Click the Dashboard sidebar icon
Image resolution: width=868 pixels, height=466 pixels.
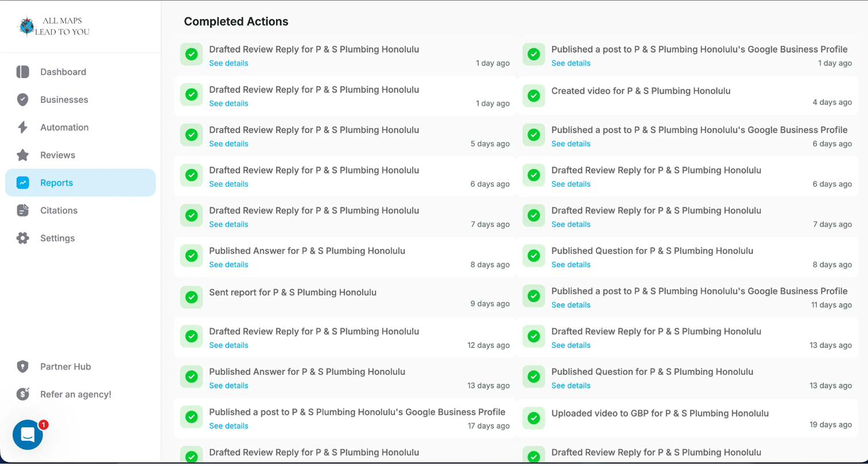pyautogui.click(x=23, y=72)
